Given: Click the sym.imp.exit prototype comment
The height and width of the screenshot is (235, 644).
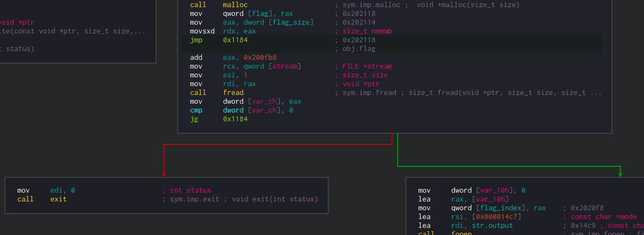Looking at the screenshot, I should tap(240, 199).
